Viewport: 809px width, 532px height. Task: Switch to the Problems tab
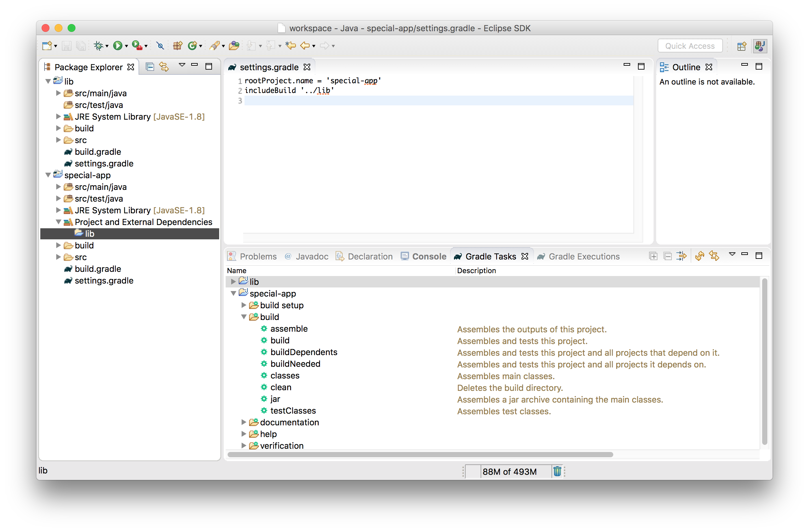click(x=252, y=257)
